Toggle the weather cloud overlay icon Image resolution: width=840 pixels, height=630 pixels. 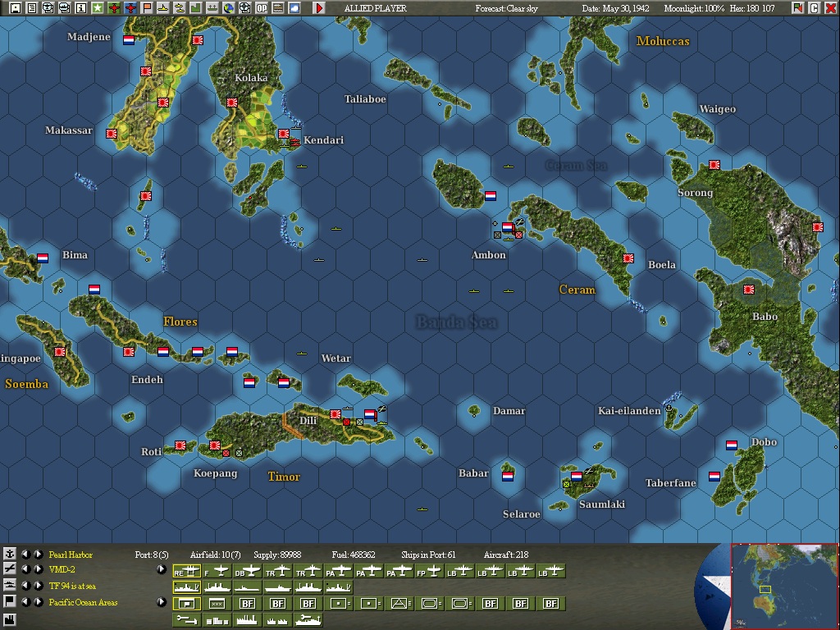294,8
